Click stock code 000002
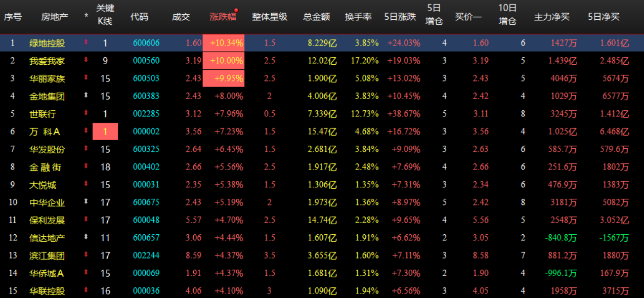 tap(146, 132)
